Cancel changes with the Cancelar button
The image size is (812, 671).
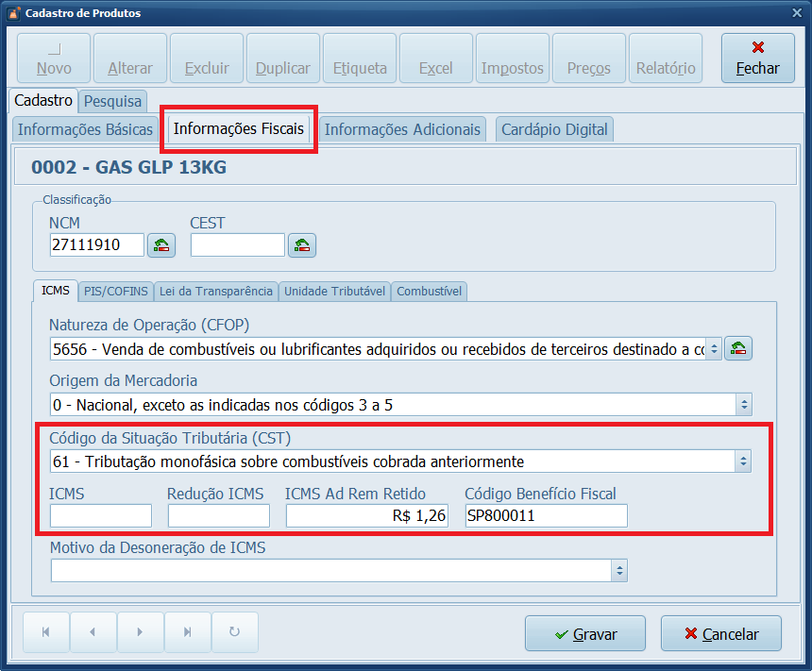pyautogui.click(x=720, y=632)
